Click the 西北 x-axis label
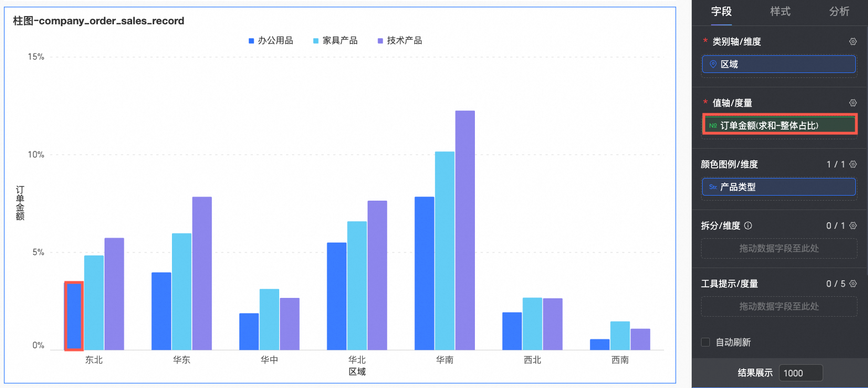The image size is (868, 388). [532, 360]
